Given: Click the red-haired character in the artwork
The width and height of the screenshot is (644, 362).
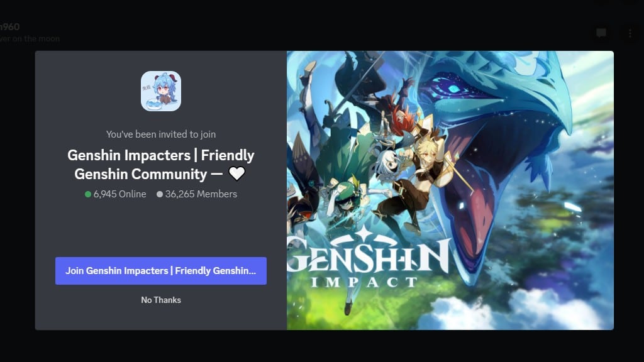Looking at the screenshot, I should point(401,117).
